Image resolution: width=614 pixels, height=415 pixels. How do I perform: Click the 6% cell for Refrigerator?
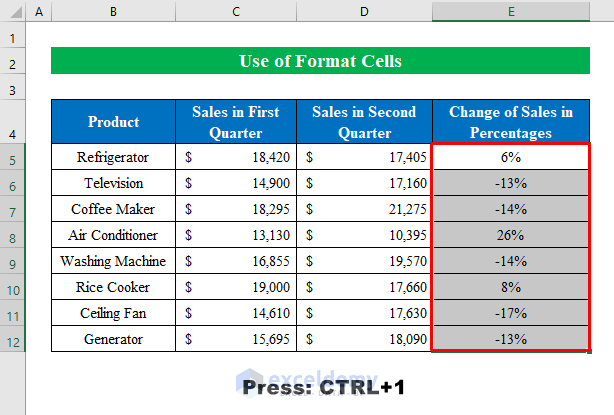[510, 158]
